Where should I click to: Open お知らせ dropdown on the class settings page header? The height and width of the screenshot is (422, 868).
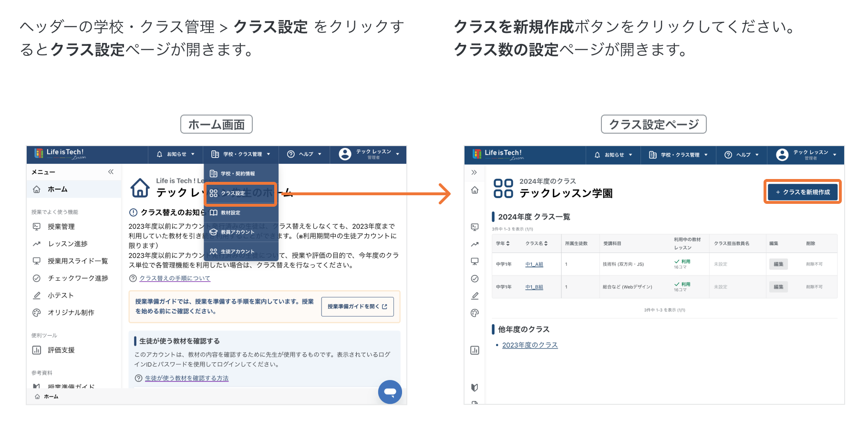[x=613, y=155]
